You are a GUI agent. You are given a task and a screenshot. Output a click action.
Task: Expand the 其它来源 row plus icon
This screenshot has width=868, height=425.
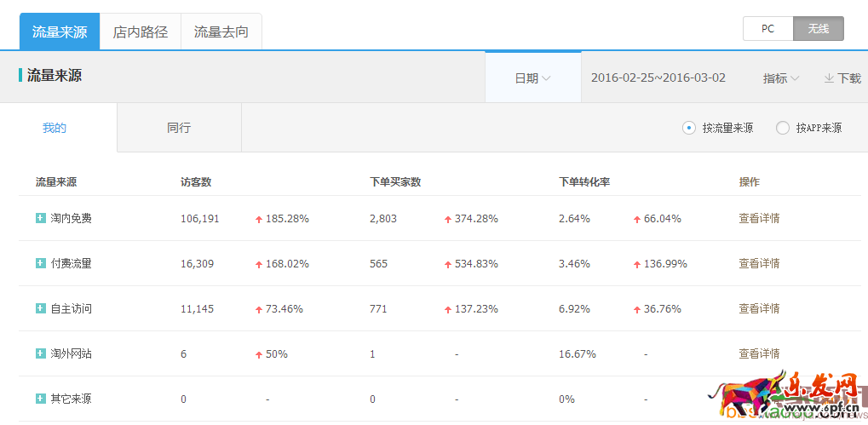pyautogui.click(x=40, y=399)
